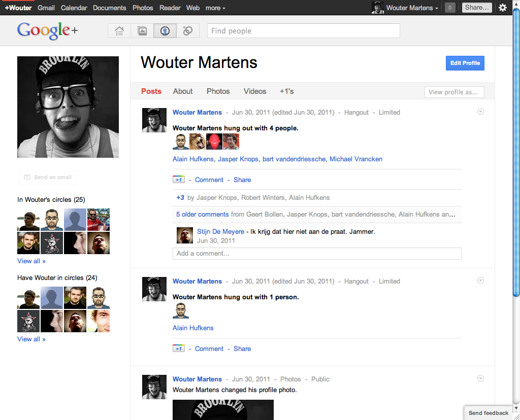
Task: Select the Posts tab
Action: [151, 91]
